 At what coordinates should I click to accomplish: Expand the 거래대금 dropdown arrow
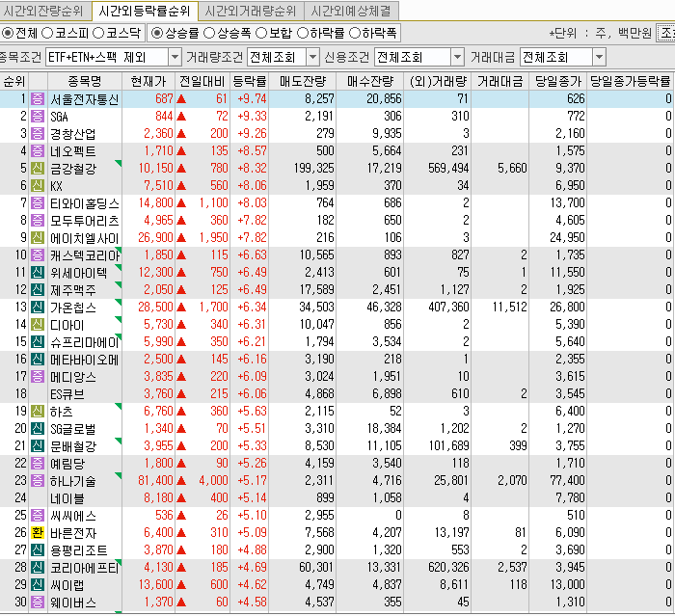[x=599, y=57]
